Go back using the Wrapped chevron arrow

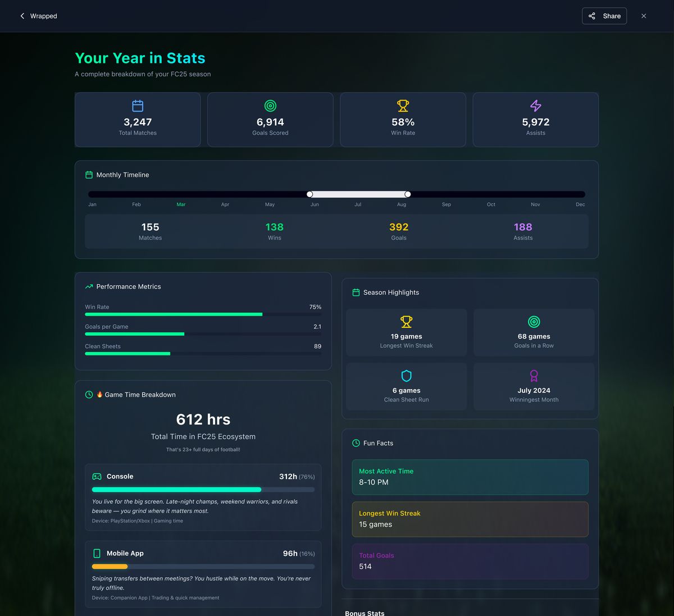point(22,16)
